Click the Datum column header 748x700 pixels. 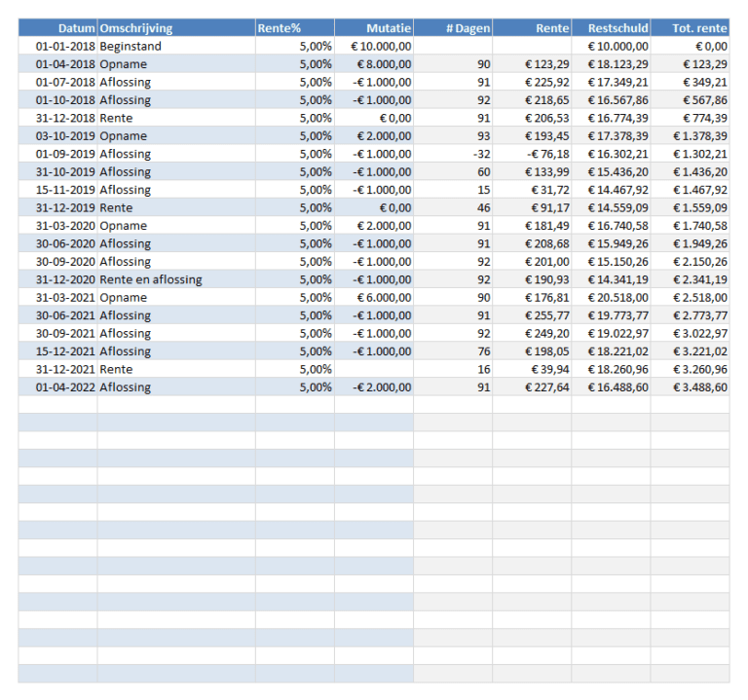76,28
